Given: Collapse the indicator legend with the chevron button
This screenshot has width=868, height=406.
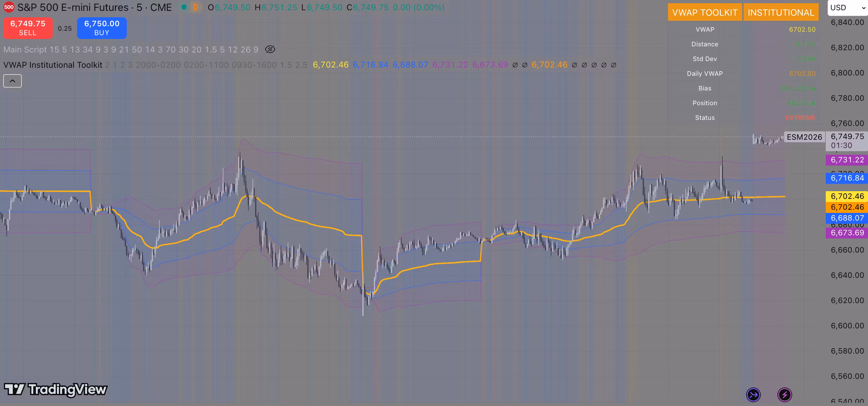Looking at the screenshot, I should coord(12,81).
